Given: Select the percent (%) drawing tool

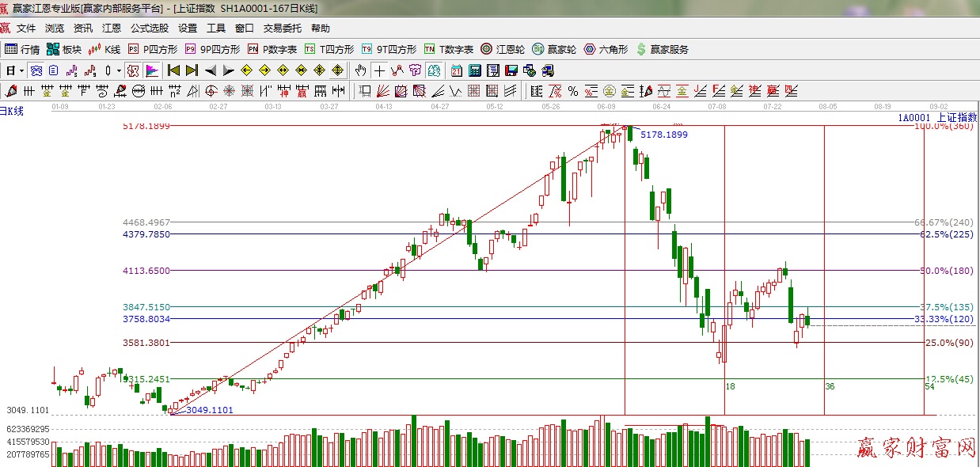Looking at the screenshot, I should 572,90.
